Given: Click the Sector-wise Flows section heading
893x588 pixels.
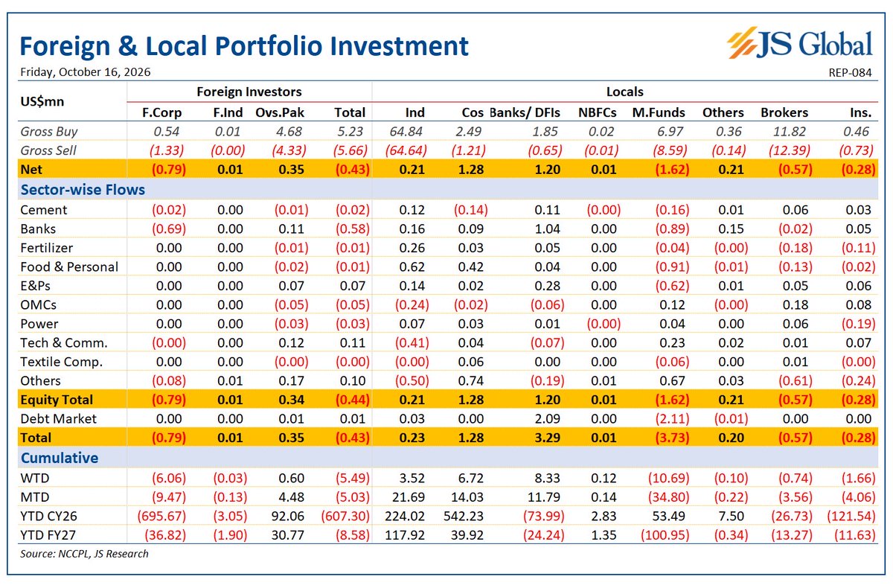Looking at the screenshot, I should 83,190.
